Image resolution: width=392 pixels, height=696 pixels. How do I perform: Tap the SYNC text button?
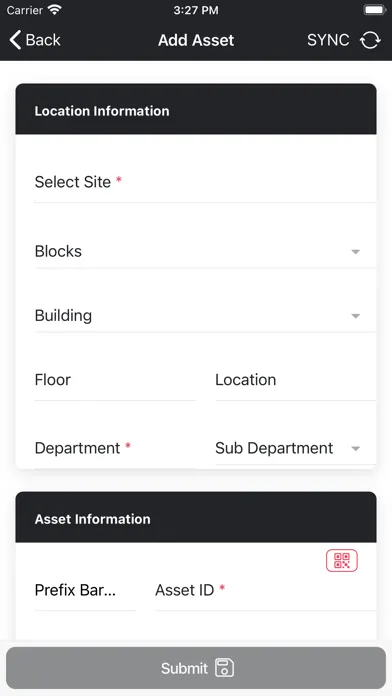coord(328,40)
